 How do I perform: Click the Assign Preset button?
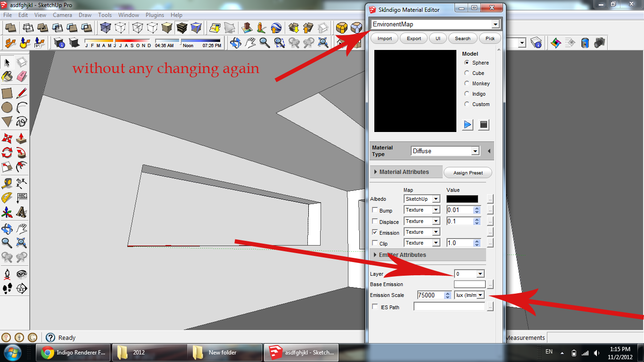(468, 173)
